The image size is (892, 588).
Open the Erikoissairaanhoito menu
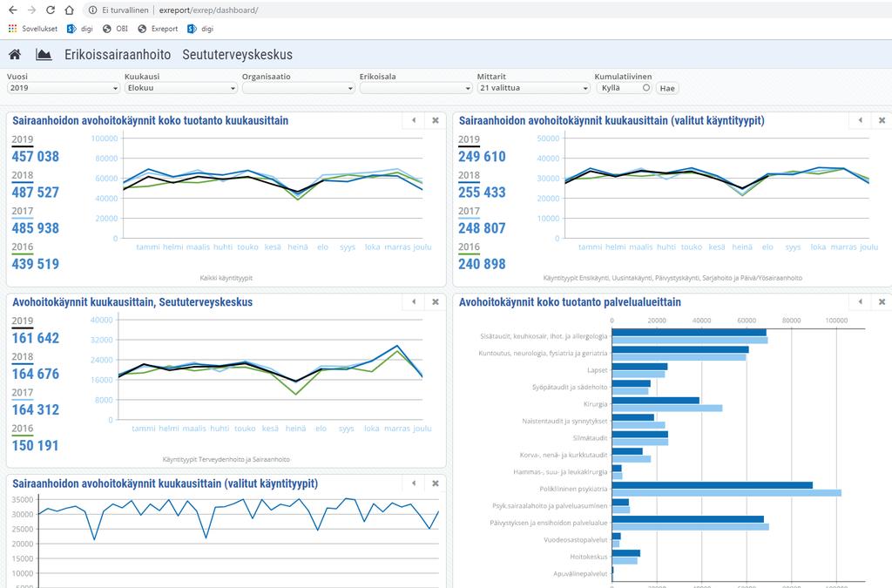coord(118,55)
